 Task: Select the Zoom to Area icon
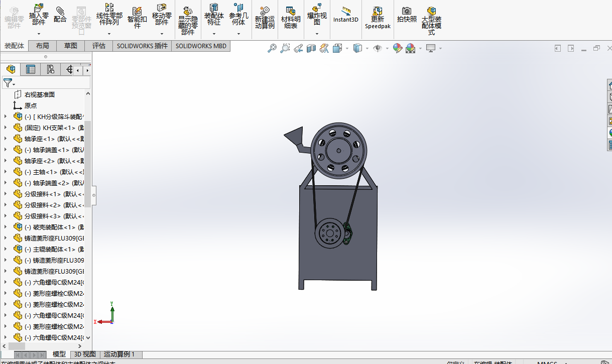point(285,48)
